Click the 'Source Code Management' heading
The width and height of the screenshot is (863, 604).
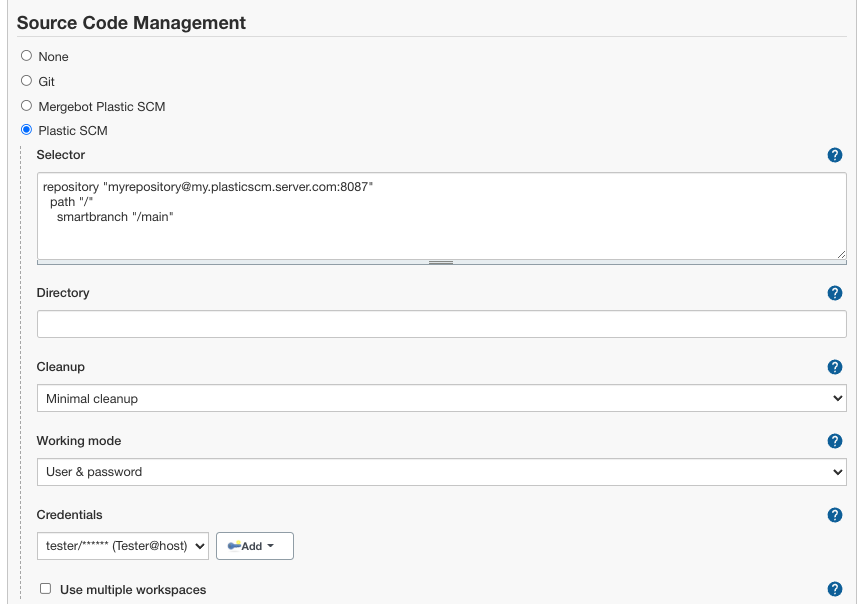click(131, 23)
